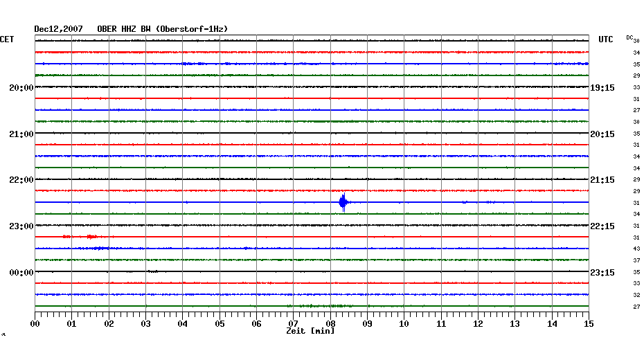The image size is (644, 342).
Task: Click the 19:15 UTC time label
Action: click(602, 88)
